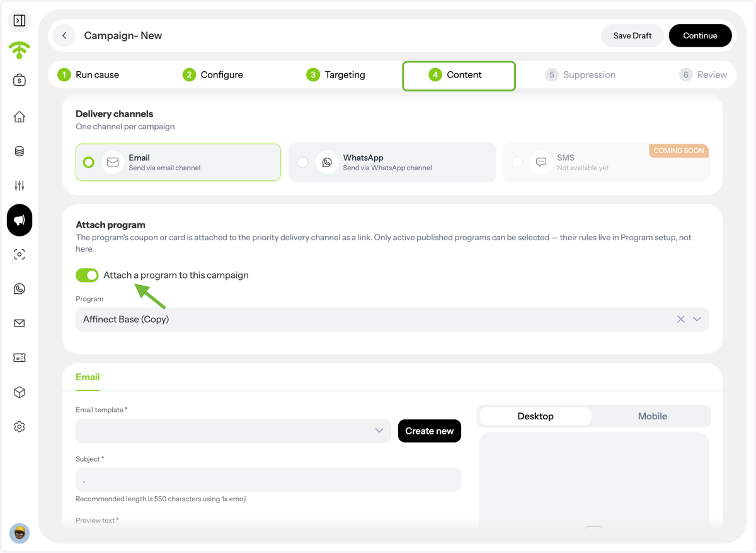Focus the Subject input field
The width and height of the screenshot is (756, 553).
[x=268, y=480]
